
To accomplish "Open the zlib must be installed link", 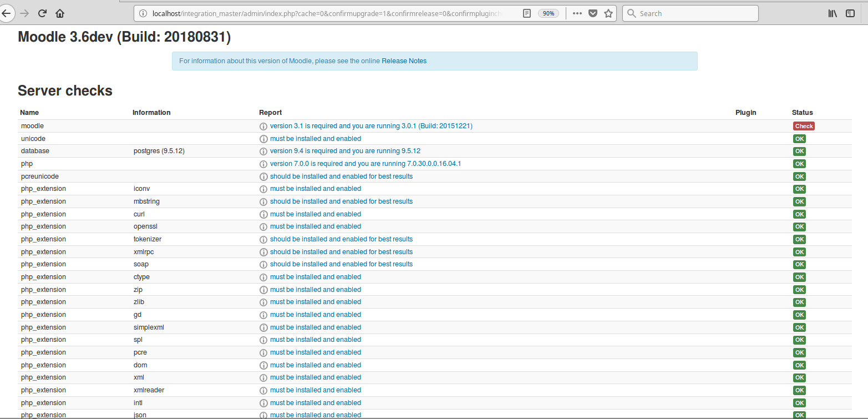I will click(x=316, y=302).
